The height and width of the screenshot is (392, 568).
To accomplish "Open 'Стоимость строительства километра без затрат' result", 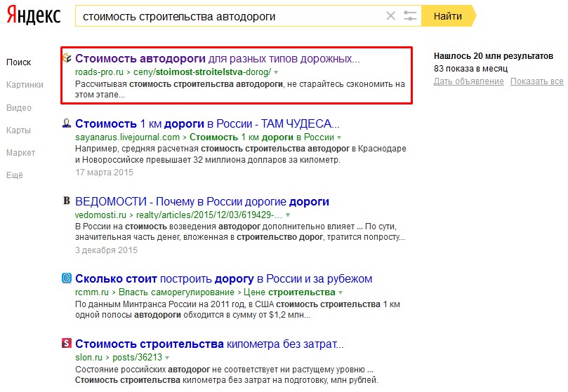I will [209, 344].
